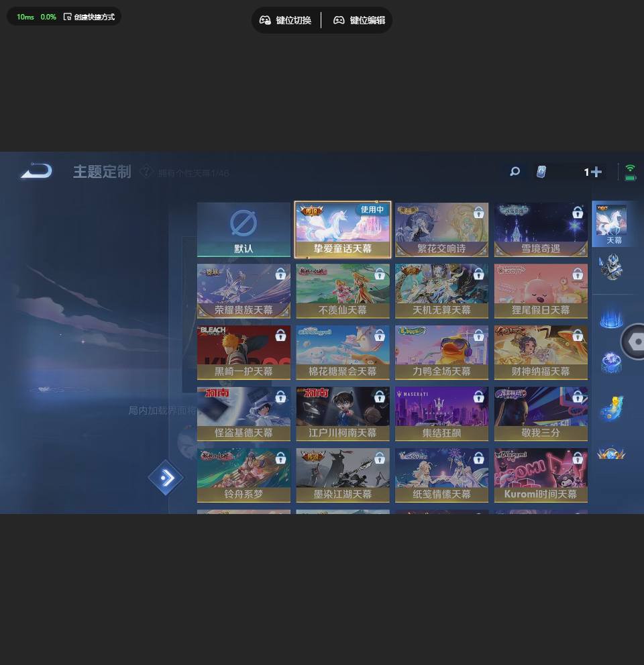Open the blue light pillar effect category
Image resolution: width=644 pixels, height=665 pixels.
pos(611,317)
